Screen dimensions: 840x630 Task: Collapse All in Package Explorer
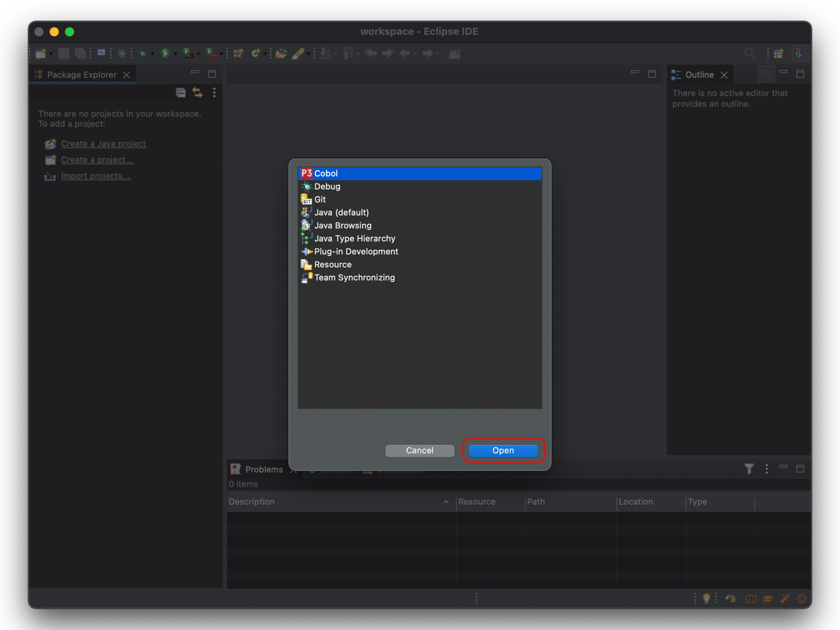coord(181,93)
